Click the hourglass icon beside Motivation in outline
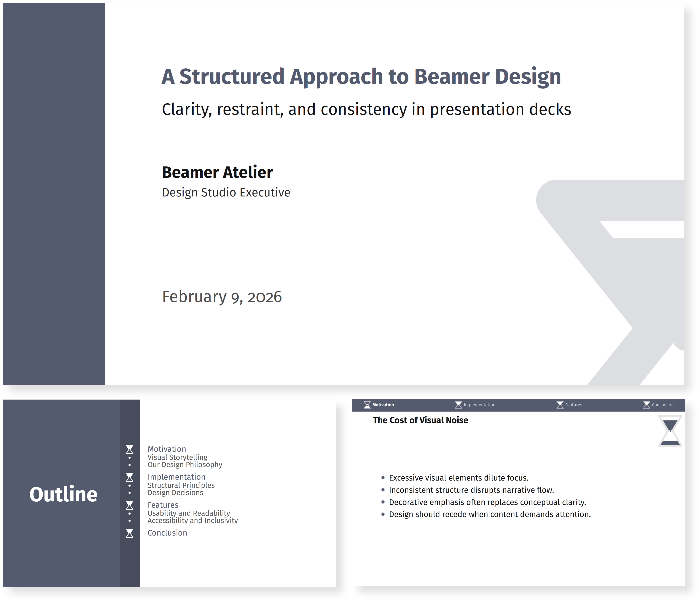This screenshot has width=700, height=602. click(x=129, y=449)
